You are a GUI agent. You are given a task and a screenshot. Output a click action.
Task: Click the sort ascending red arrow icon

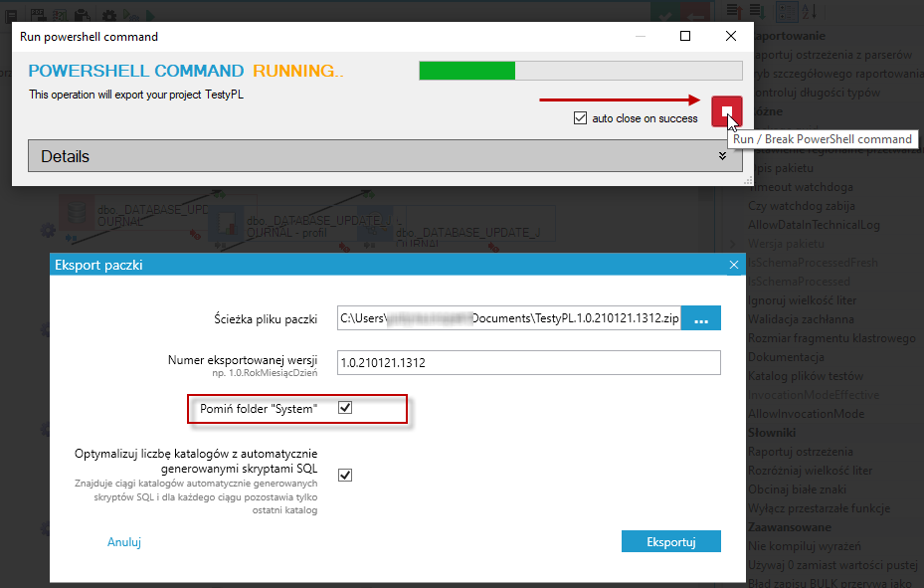click(734, 11)
